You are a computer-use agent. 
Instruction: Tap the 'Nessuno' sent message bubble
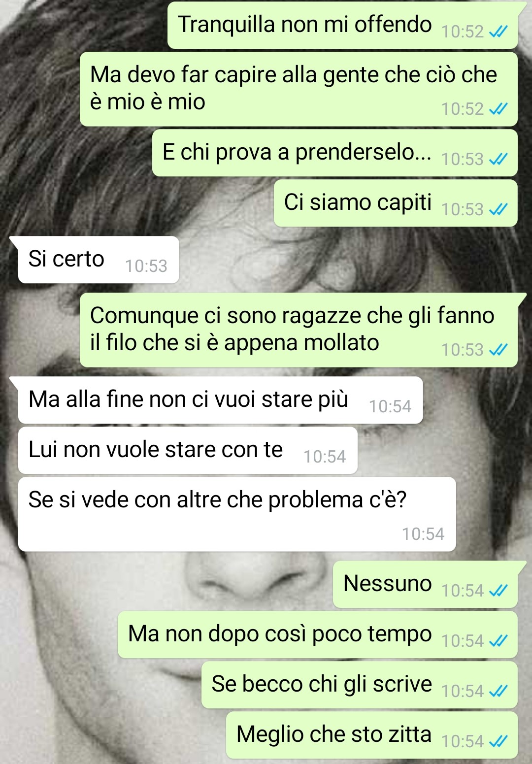[x=425, y=584]
